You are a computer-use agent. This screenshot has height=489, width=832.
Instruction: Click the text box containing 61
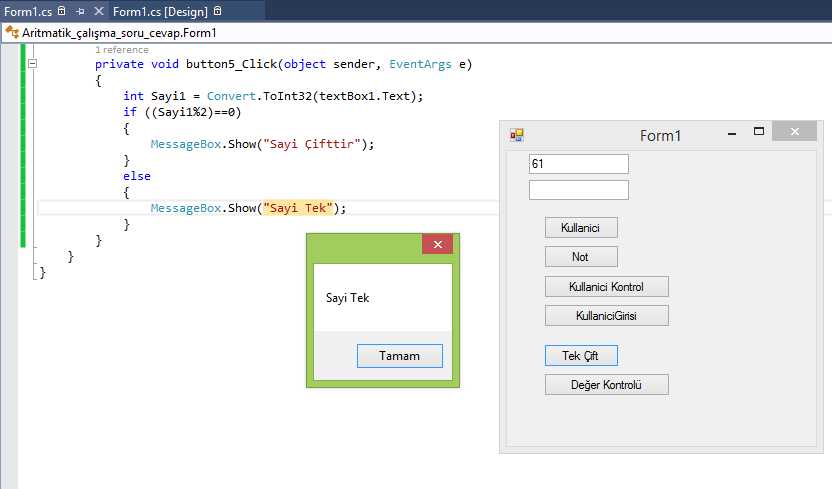578,164
